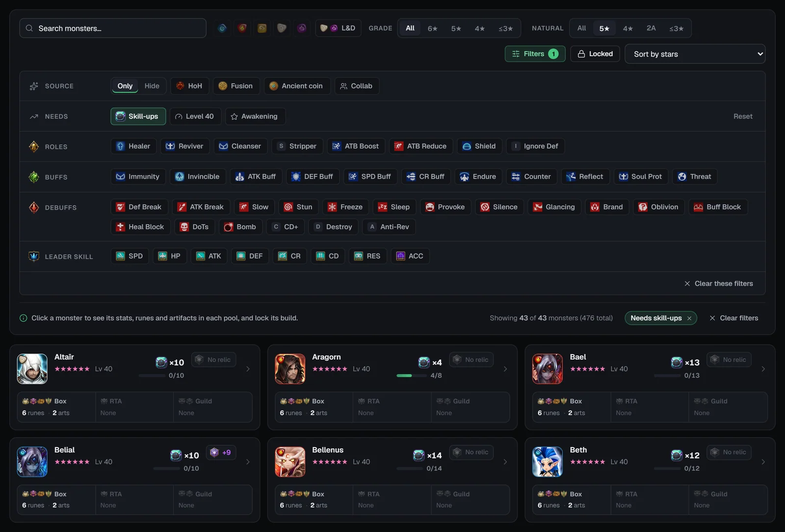Image resolution: width=785 pixels, height=532 pixels.
Task: Toggle the Reviver role filter
Action: pos(185,146)
